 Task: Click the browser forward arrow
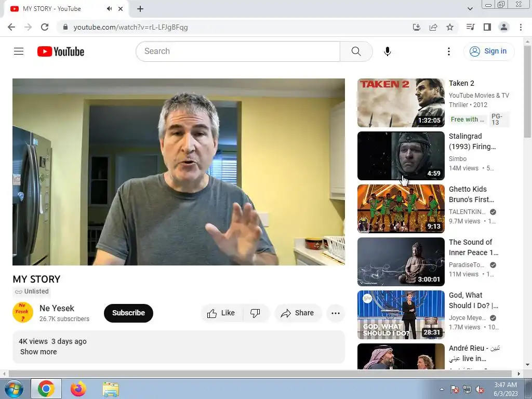28,27
